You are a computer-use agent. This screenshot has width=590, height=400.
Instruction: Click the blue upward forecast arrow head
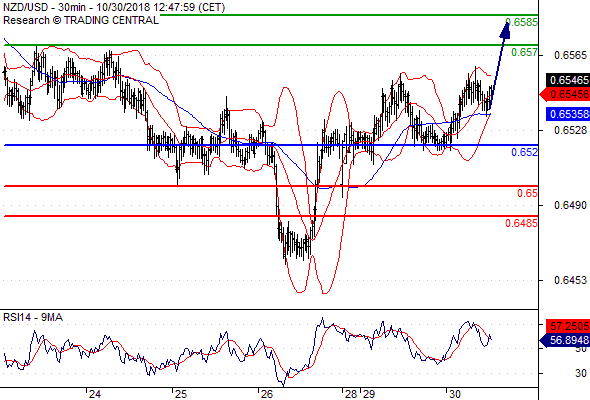(x=505, y=30)
